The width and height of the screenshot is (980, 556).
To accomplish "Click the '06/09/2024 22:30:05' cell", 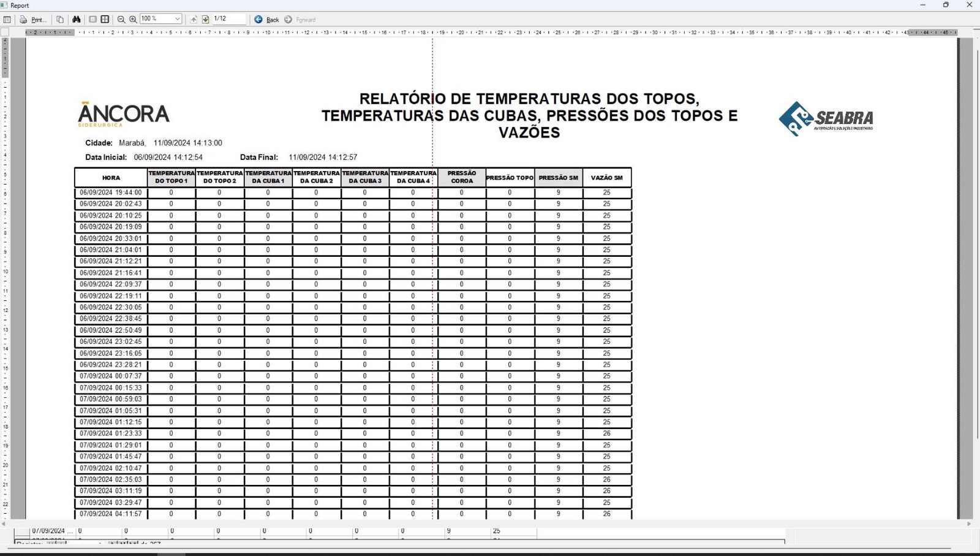I will point(111,307).
